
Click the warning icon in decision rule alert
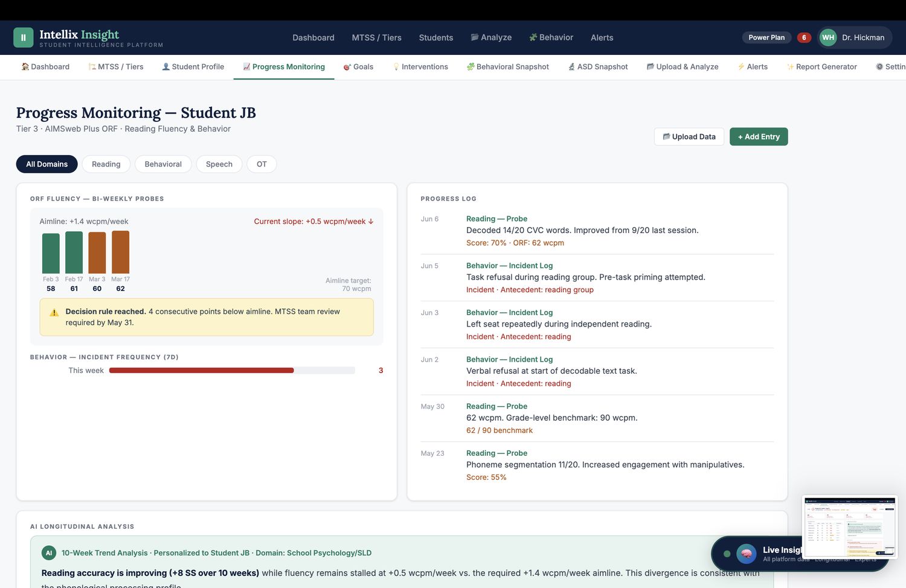[x=54, y=312]
